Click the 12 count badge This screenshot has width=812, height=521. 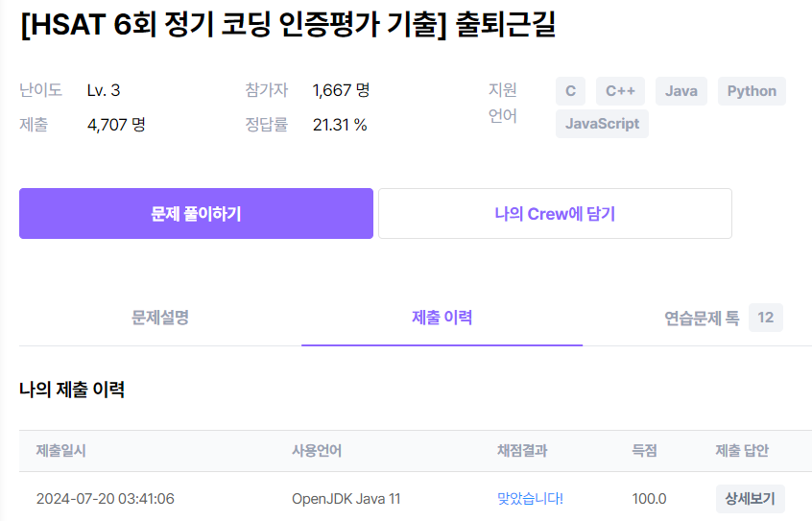click(765, 318)
